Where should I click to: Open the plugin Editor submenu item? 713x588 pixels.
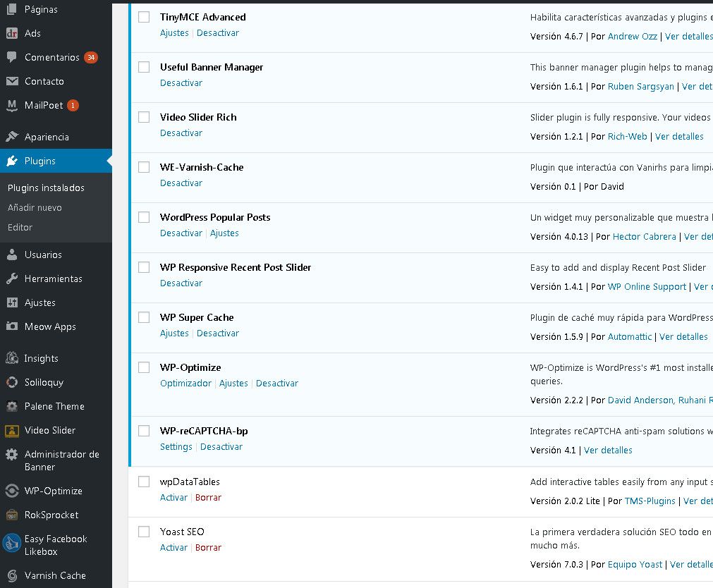[x=20, y=228]
